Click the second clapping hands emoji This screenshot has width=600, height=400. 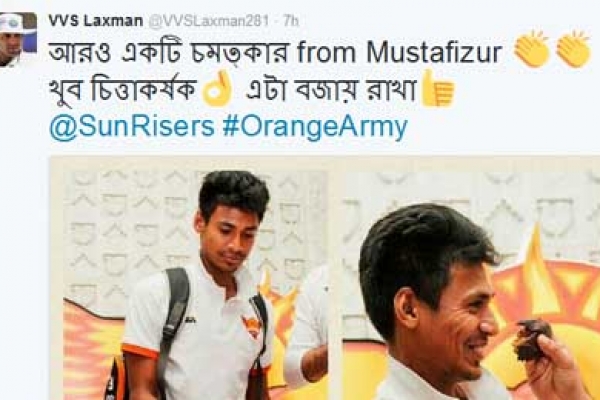coord(572,50)
